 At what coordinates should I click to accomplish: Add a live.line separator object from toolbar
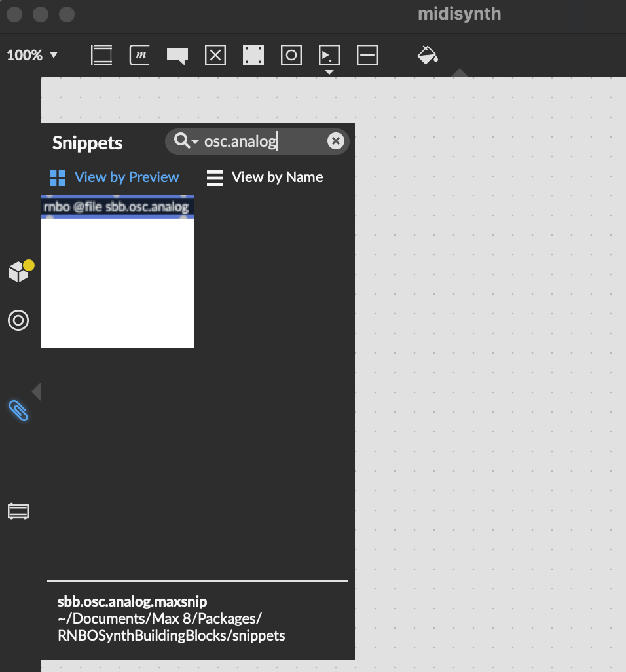[x=367, y=55]
